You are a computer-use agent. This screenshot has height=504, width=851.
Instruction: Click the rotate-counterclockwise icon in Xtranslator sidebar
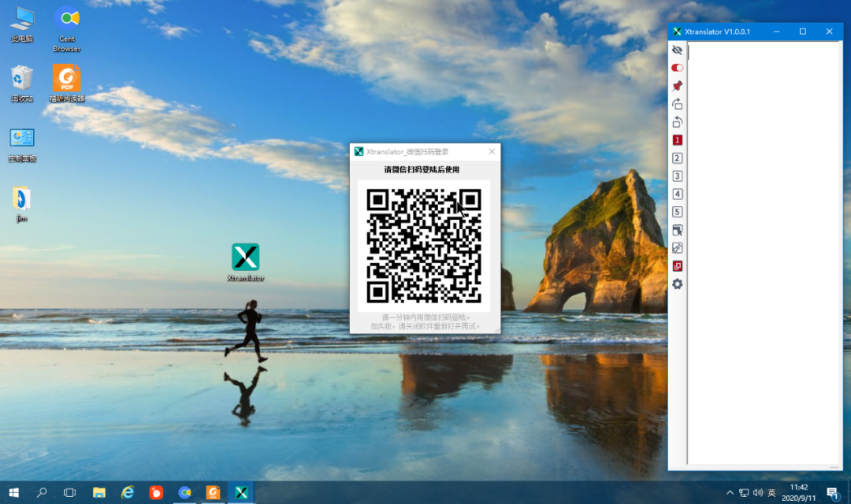tap(677, 121)
